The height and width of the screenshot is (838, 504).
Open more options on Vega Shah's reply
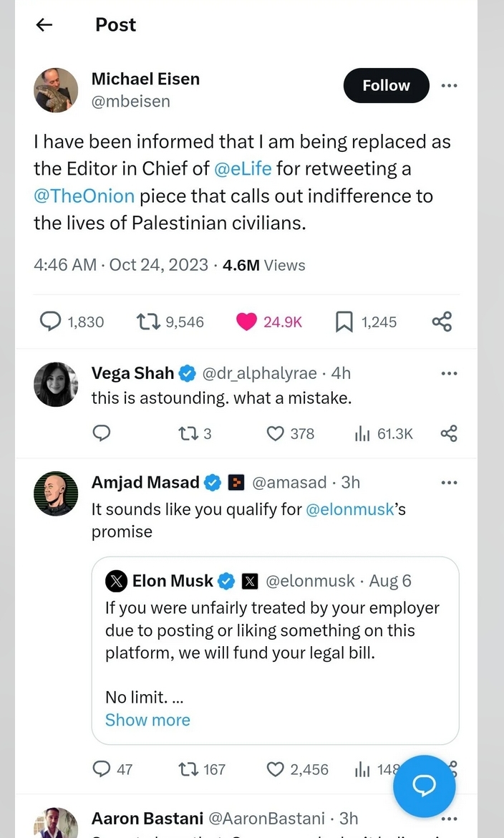tap(449, 373)
